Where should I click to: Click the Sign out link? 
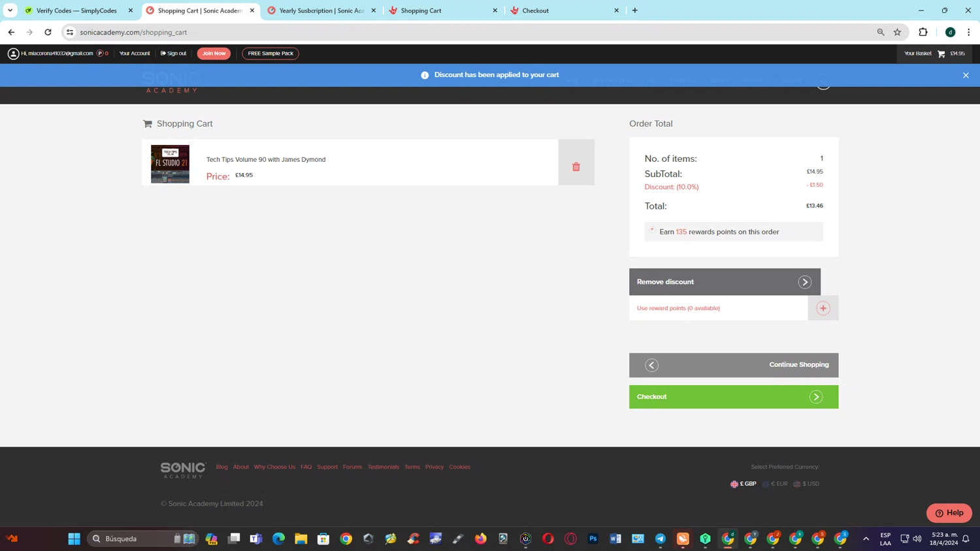pyautogui.click(x=173, y=54)
